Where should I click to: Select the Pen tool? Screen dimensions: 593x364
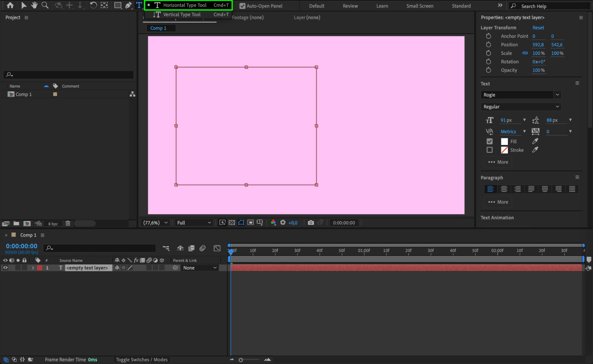pos(128,5)
